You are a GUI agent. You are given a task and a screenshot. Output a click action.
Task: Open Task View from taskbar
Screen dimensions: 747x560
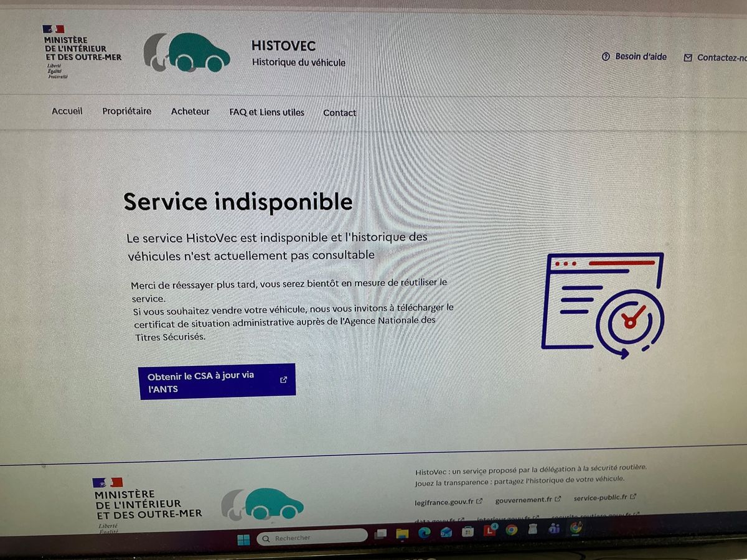[x=380, y=534]
